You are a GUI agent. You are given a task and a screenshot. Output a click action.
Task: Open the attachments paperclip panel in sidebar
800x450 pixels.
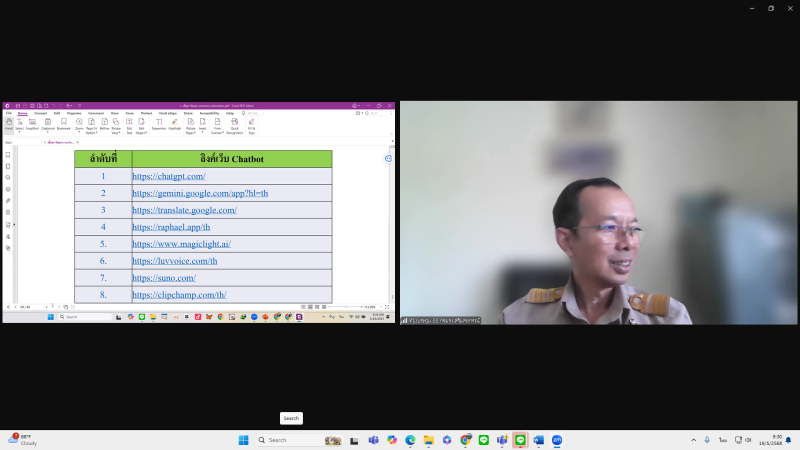point(8,201)
